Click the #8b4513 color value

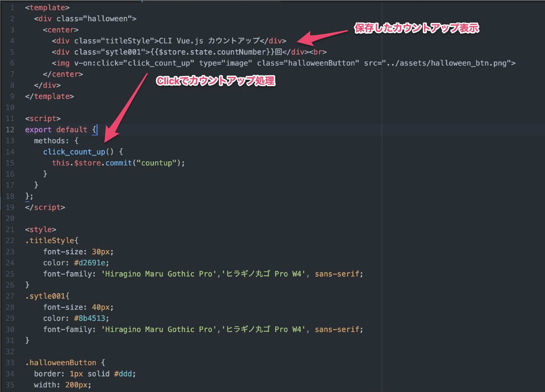pyautogui.click(x=90, y=318)
